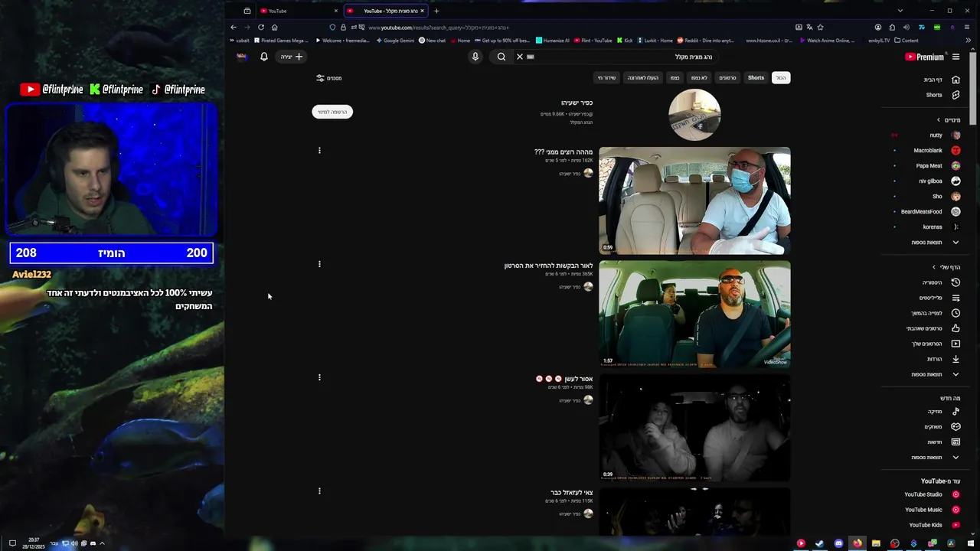980x551 pixels.
Task: Open options menu for first video result
Action: tap(319, 150)
